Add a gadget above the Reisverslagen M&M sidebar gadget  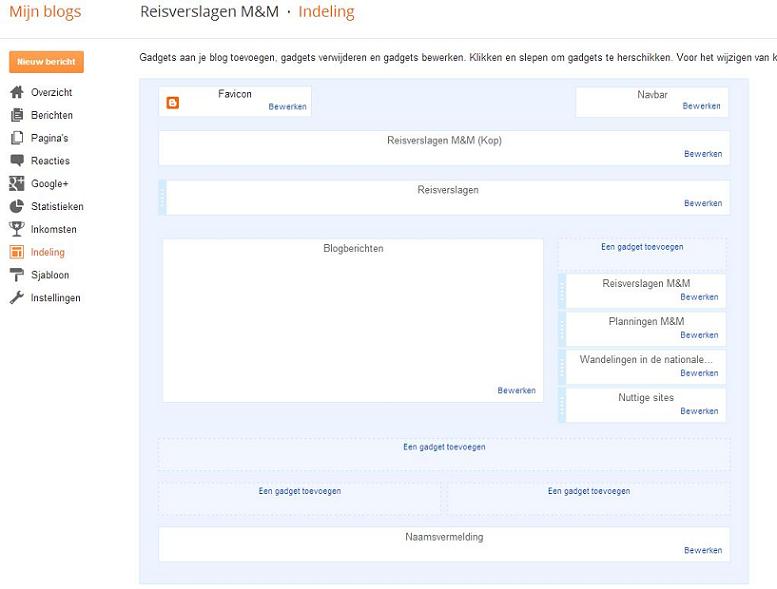642,246
